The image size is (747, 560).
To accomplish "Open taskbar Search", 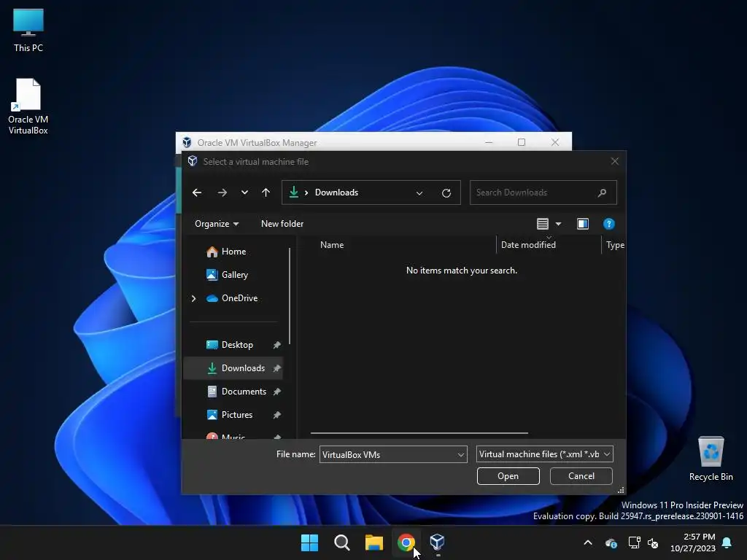I will (342, 542).
